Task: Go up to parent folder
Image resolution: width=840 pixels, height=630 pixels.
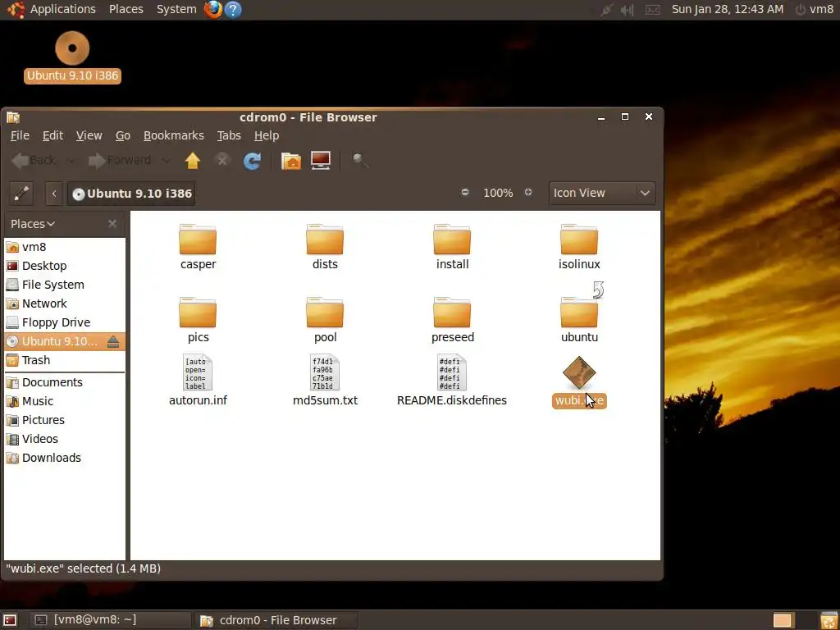Action: [192, 160]
